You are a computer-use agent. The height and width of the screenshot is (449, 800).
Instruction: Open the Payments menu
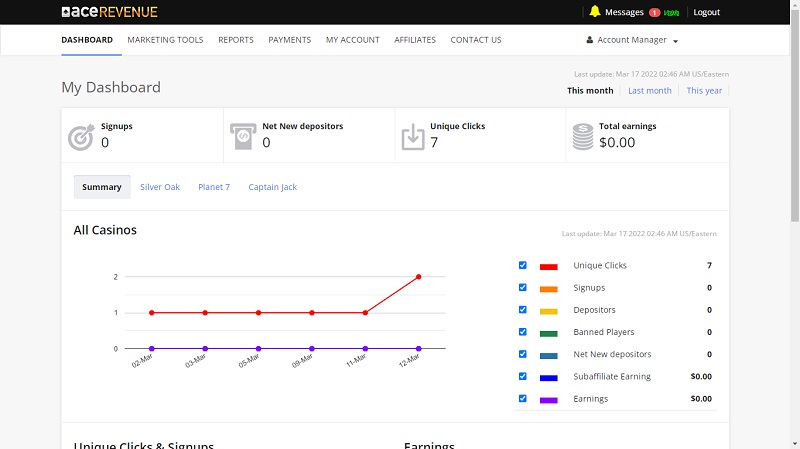[289, 40]
